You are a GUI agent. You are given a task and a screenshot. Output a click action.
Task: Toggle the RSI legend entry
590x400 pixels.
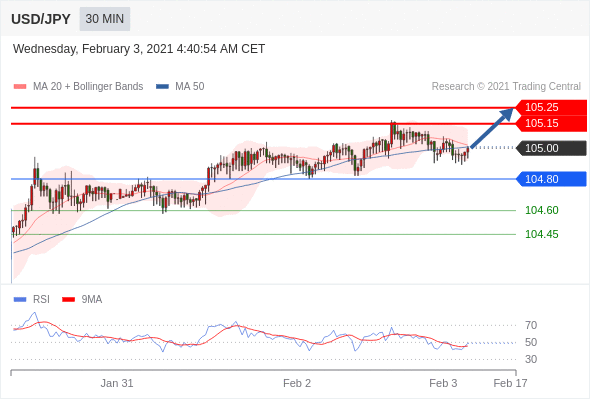click(32, 299)
